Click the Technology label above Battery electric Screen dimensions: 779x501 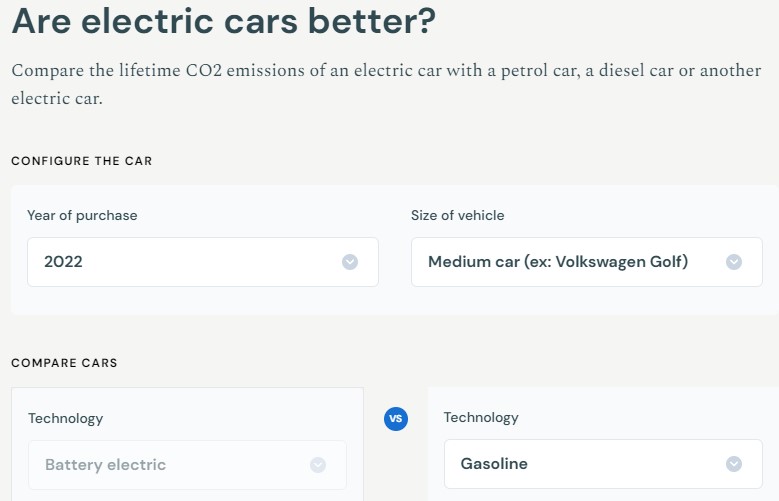66,418
